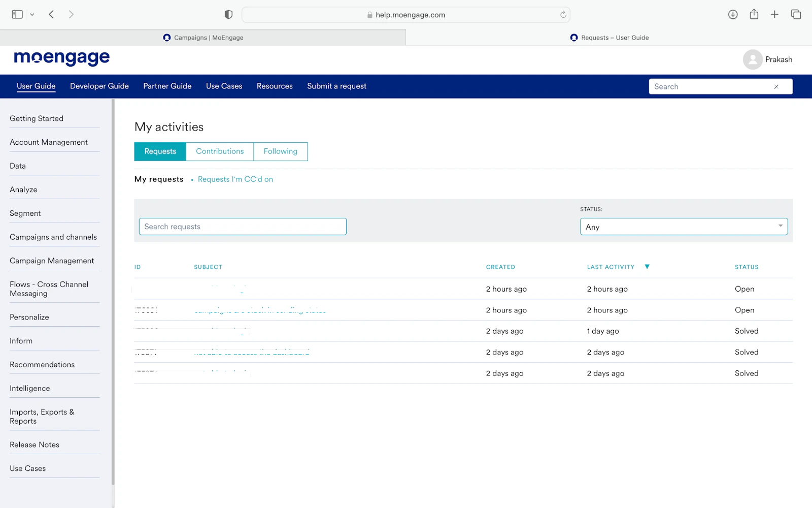
Task: Open Personalize section in sidebar
Action: pyautogui.click(x=29, y=317)
